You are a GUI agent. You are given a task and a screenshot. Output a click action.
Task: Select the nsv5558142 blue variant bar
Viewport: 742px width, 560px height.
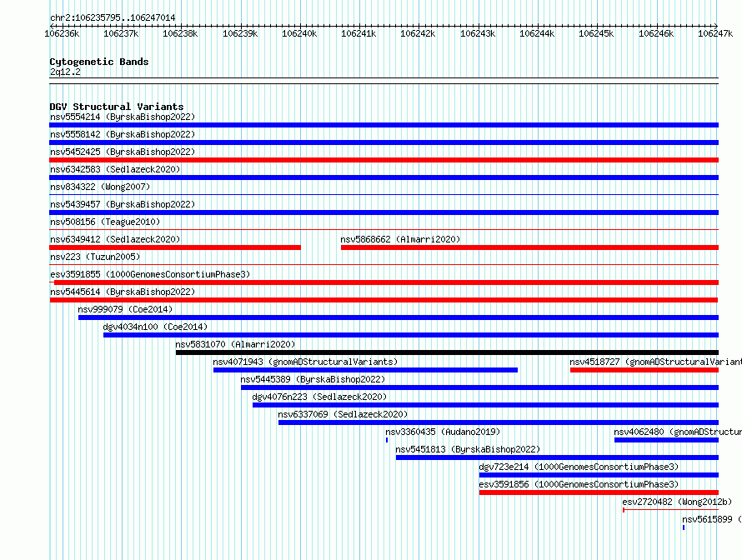tap(384, 142)
